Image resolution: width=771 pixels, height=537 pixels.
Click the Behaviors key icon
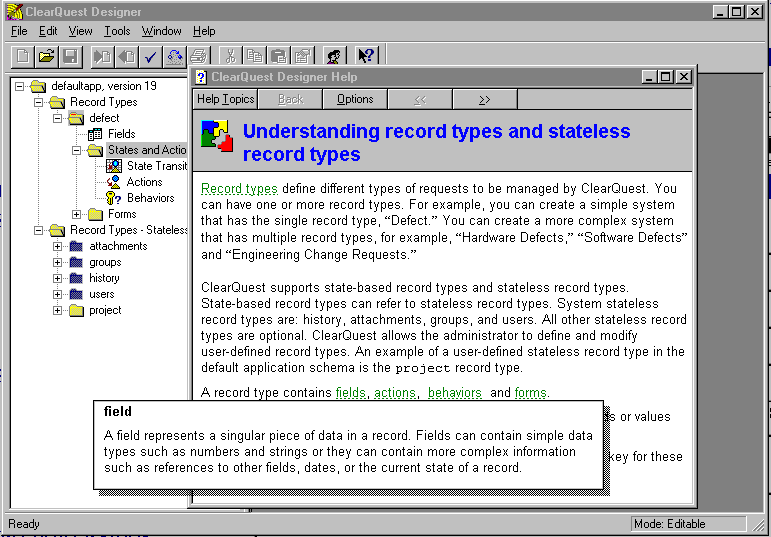tap(114, 198)
